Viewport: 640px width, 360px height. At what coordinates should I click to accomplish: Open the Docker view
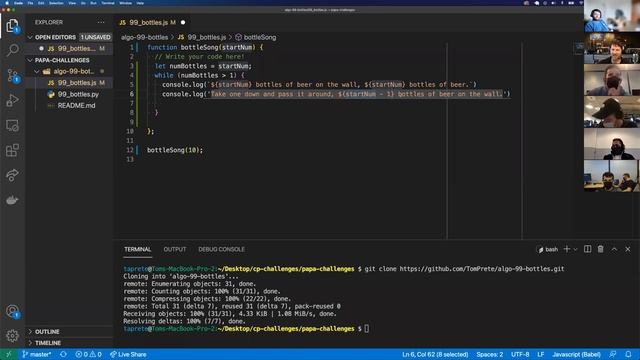[12, 200]
